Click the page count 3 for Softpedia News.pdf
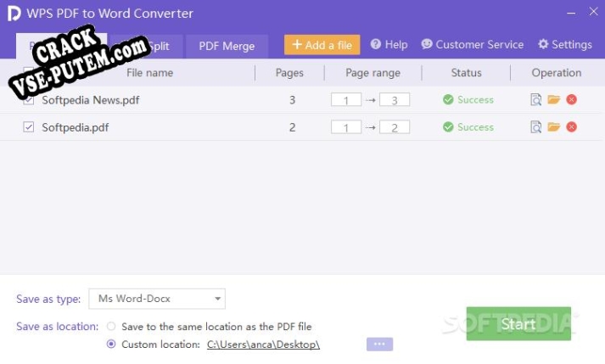The height and width of the screenshot is (364, 605). pos(293,100)
